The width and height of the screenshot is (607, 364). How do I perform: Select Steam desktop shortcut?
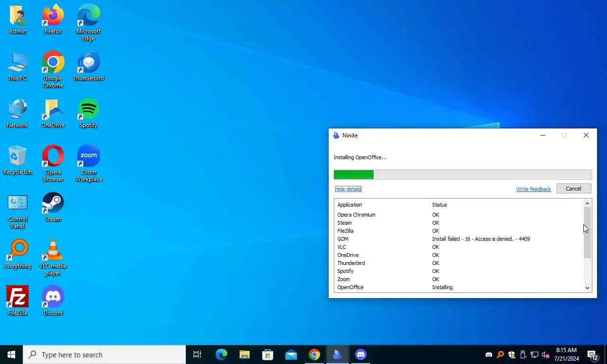coord(53,208)
